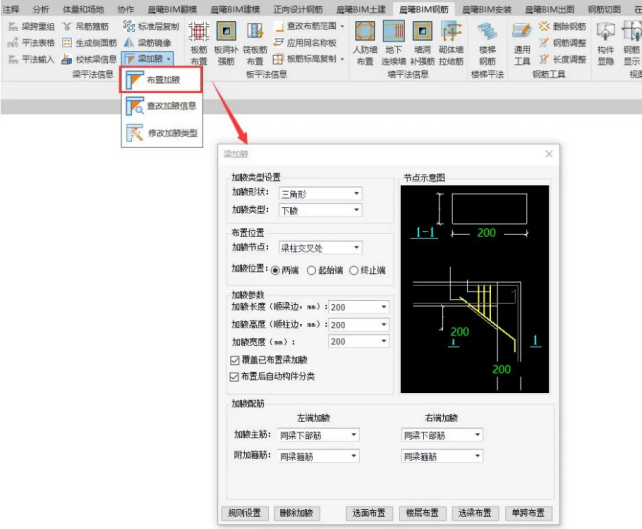Open the 加腋长度 value dropdown
The width and height of the screenshot is (642, 529).
point(358,307)
